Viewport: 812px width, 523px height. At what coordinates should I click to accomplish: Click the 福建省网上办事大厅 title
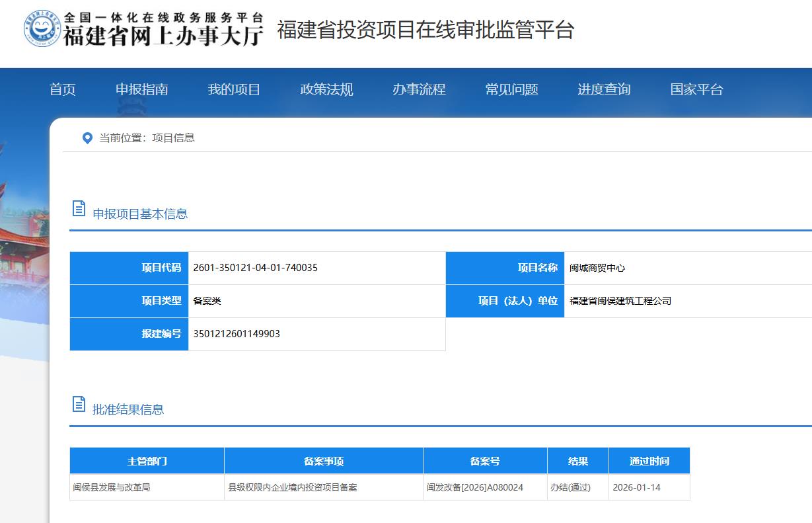coord(163,36)
